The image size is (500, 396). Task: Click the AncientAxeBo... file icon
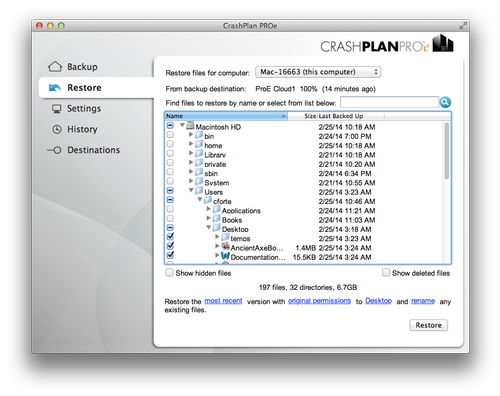pos(226,247)
